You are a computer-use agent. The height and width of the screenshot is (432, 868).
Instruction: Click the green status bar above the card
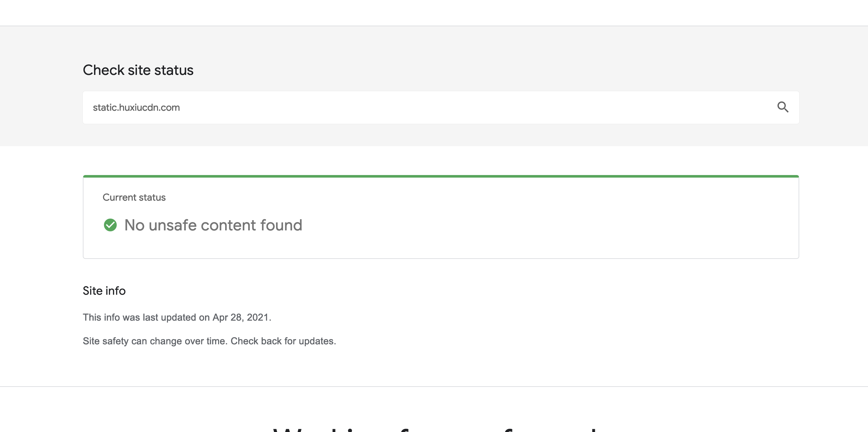(438, 176)
